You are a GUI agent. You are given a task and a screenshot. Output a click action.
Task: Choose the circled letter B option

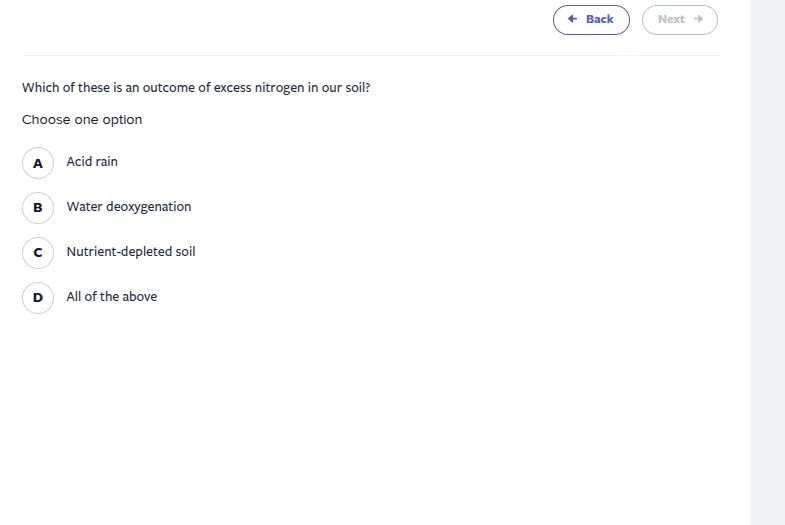pyautogui.click(x=38, y=207)
